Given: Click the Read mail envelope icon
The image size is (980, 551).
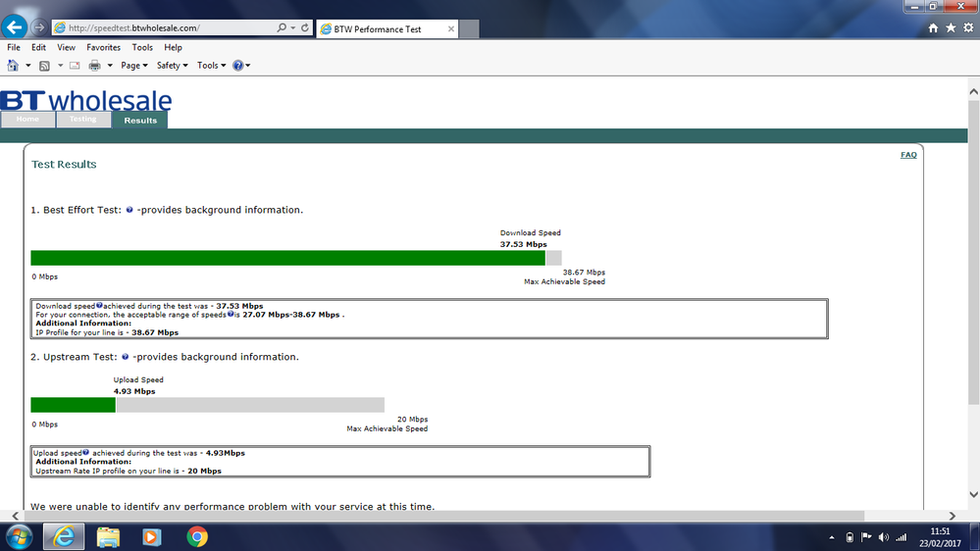Looking at the screenshot, I should (x=75, y=66).
